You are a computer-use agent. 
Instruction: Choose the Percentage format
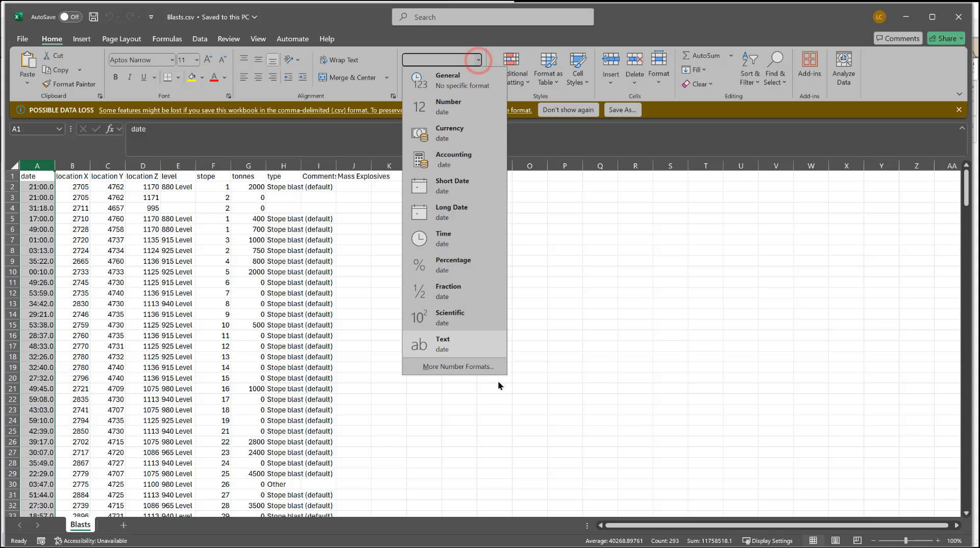coord(454,265)
